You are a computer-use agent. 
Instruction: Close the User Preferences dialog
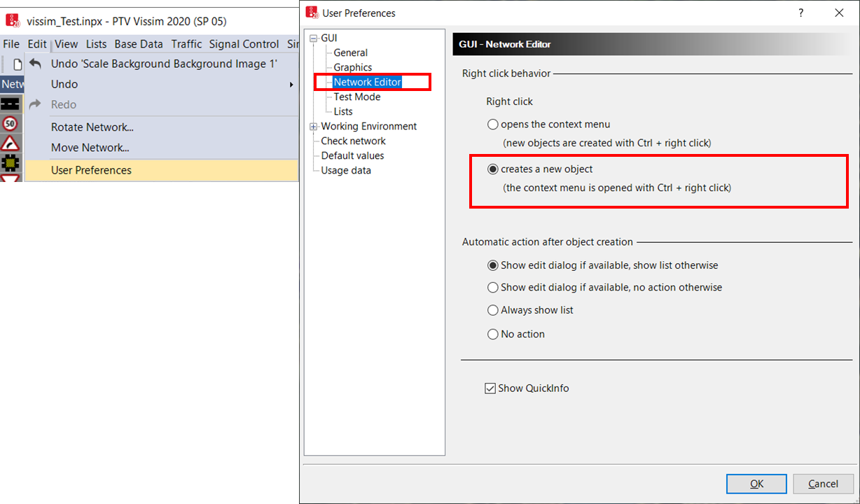839,13
